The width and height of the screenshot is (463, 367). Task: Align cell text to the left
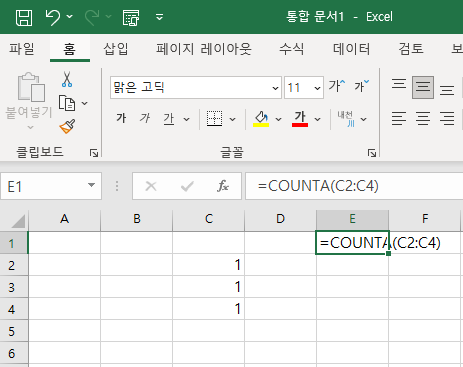[399, 118]
